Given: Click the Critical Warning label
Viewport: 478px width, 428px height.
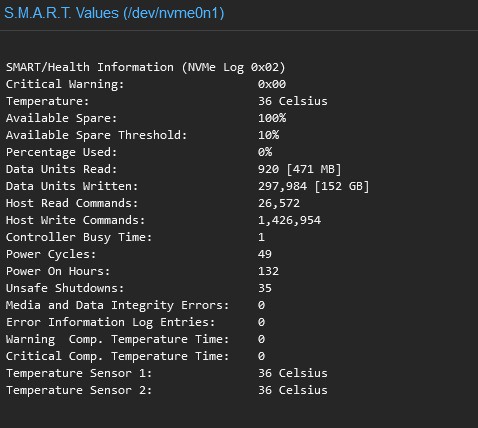Looking at the screenshot, I should click(65, 84).
